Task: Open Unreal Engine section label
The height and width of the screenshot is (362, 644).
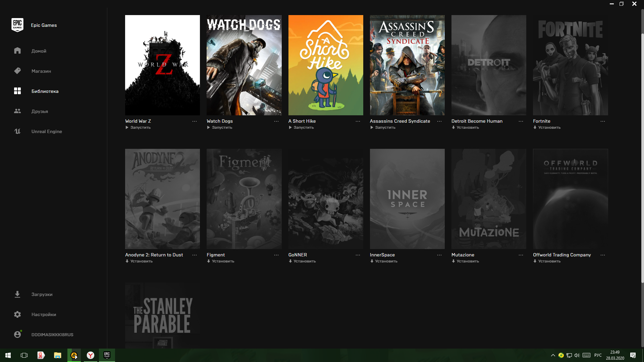Action: [x=47, y=131]
